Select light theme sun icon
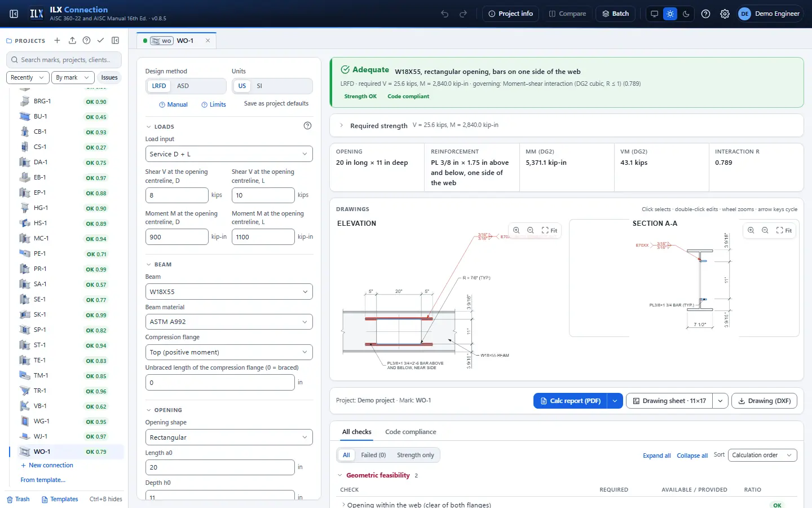This screenshot has width=812, height=508. coord(670,14)
